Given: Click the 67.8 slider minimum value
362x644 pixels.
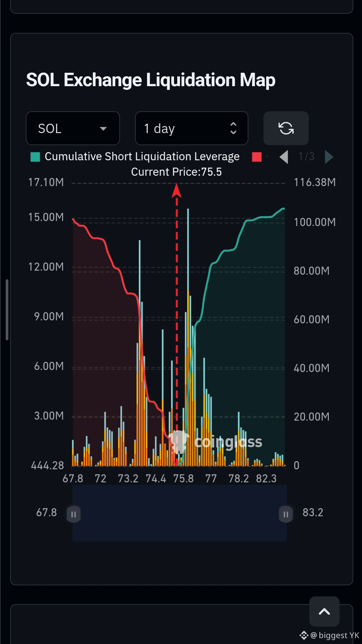Looking at the screenshot, I should (x=47, y=513).
